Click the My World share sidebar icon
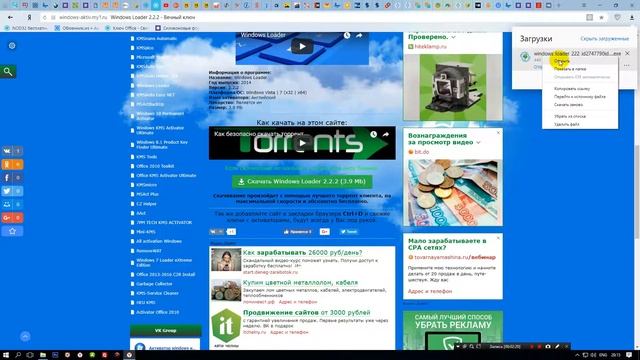 7,204
